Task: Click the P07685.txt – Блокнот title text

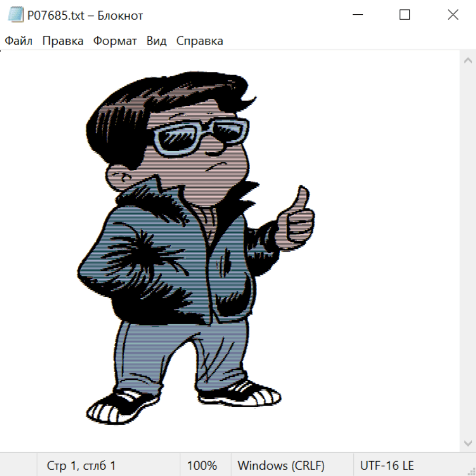Action: coord(85,15)
